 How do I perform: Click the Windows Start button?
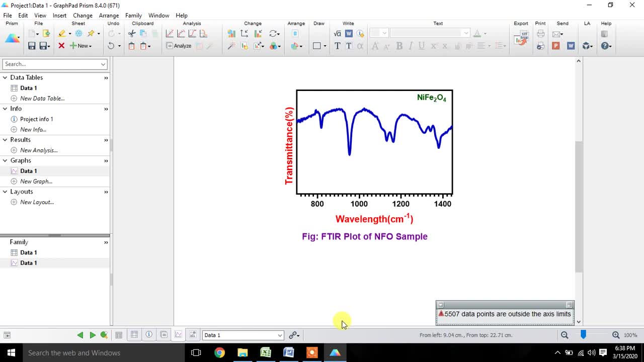11,352
